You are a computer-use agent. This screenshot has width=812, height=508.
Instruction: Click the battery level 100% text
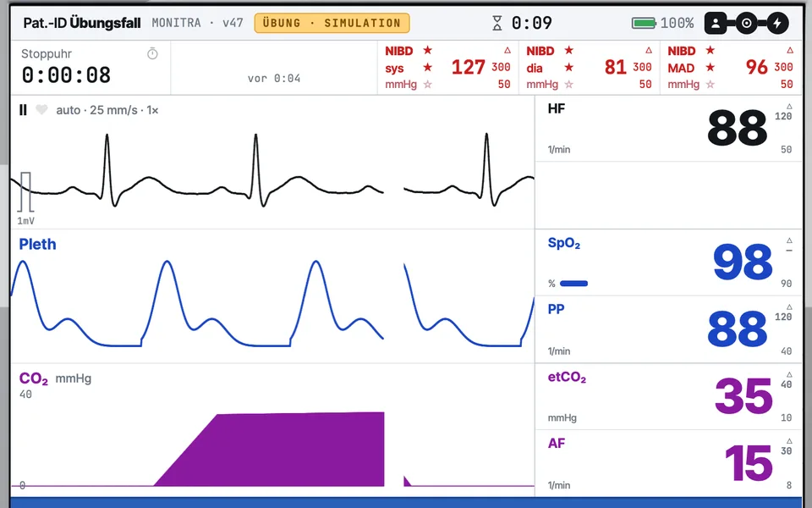677,23
